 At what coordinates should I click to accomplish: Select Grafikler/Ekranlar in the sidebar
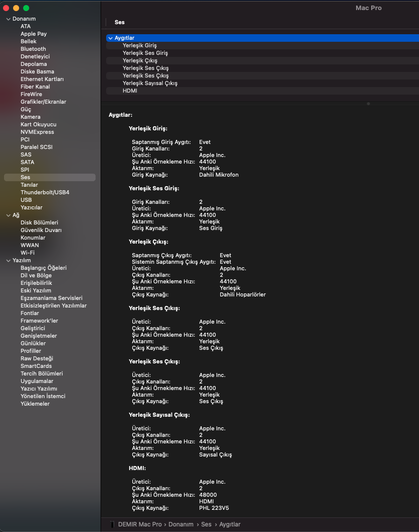[x=43, y=102]
